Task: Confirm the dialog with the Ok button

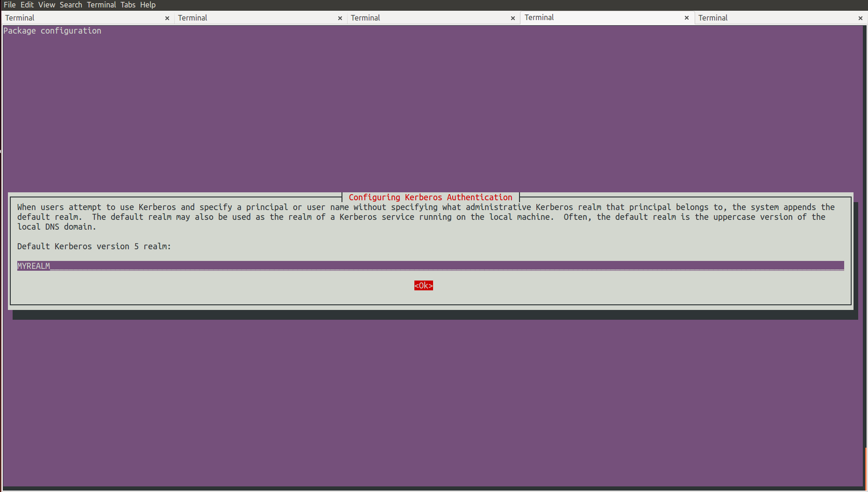Action: [x=424, y=285]
